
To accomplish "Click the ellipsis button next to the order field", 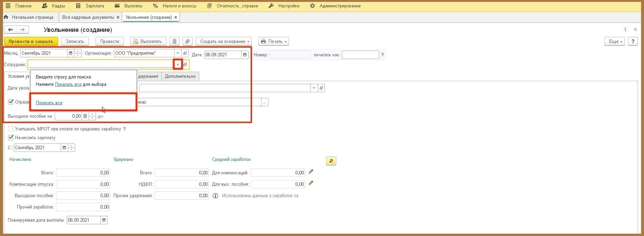I will pyautogui.click(x=265, y=102).
